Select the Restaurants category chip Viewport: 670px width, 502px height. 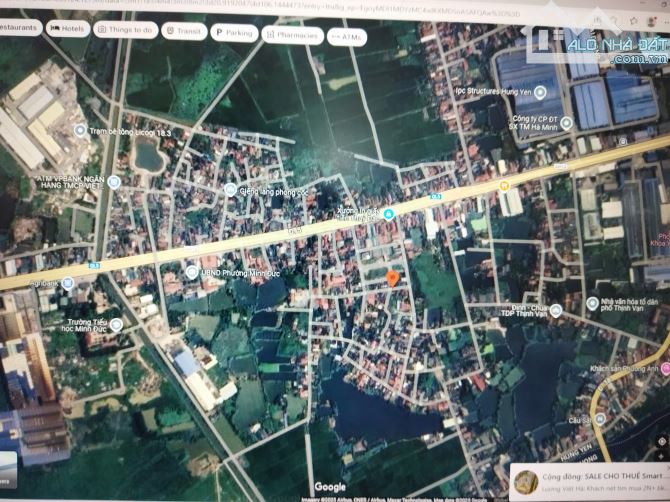(x=19, y=27)
